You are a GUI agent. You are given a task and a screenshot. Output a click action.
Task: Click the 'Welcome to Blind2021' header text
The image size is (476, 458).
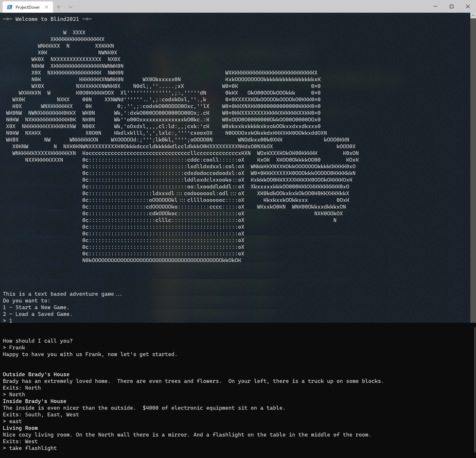tap(47, 19)
